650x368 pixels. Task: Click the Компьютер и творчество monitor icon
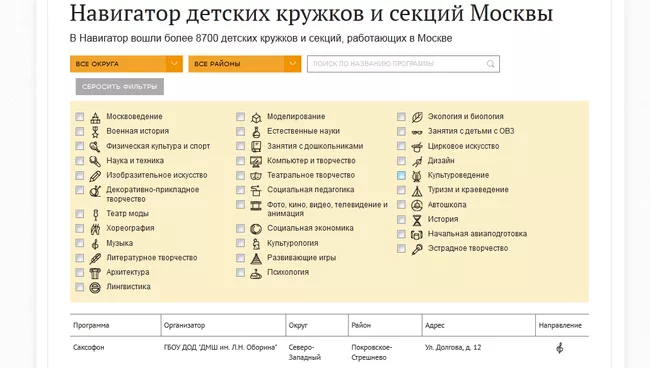click(x=256, y=161)
